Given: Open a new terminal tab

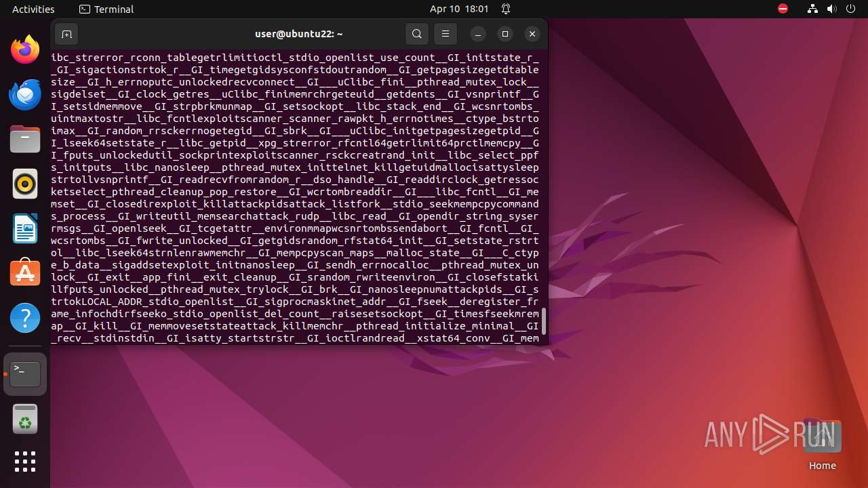Looking at the screenshot, I should pyautogui.click(x=66, y=34).
